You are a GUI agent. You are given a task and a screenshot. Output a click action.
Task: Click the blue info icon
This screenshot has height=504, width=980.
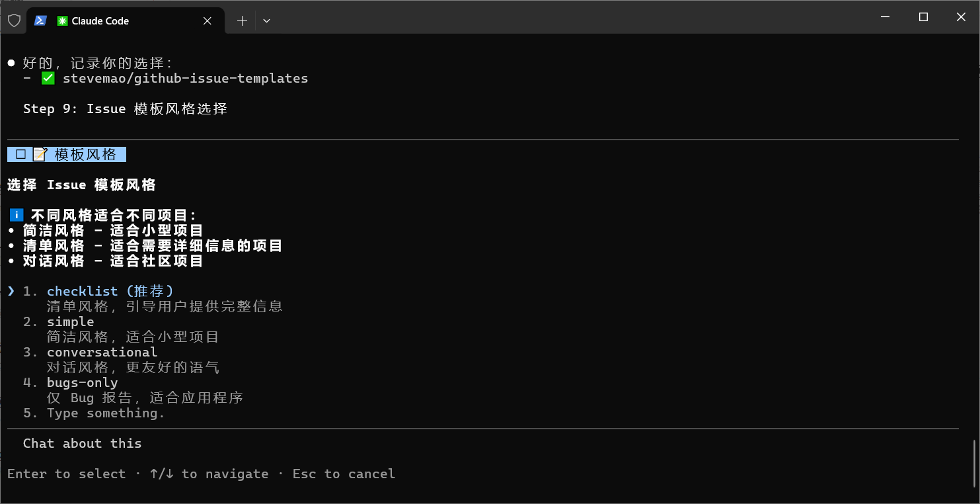[x=17, y=216]
